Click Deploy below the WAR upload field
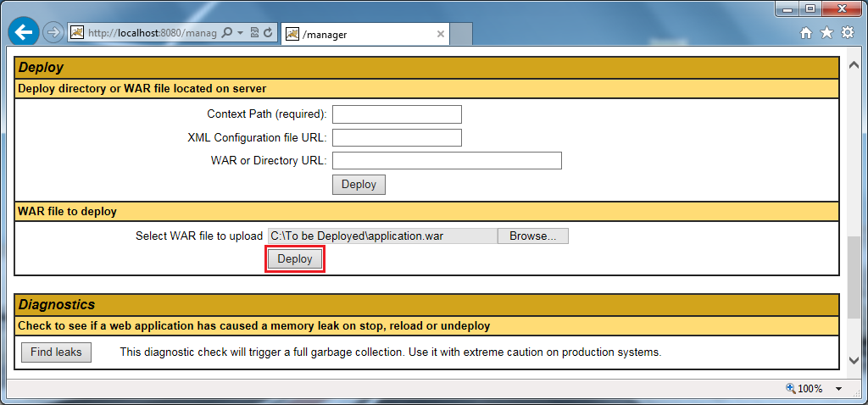This screenshot has height=405, width=868. tap(294, 259)
